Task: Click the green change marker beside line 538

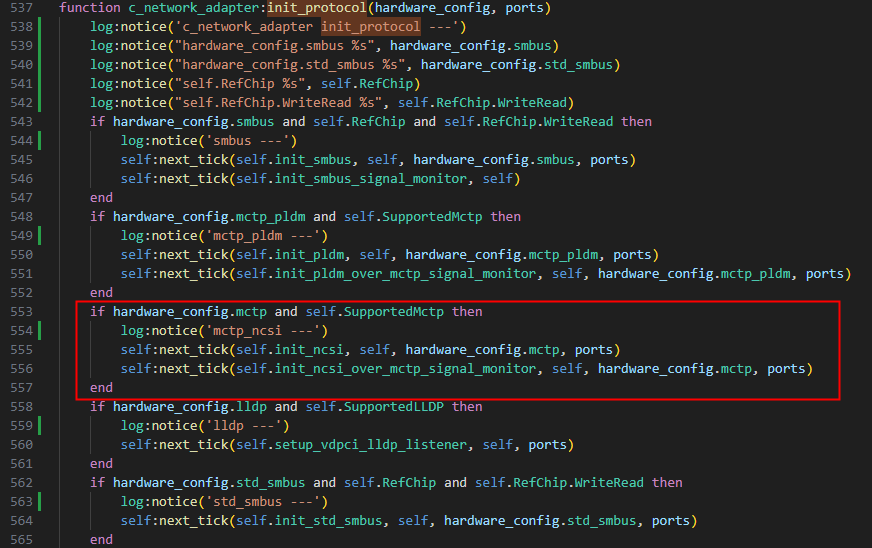Action: click(x=40, y=27)
